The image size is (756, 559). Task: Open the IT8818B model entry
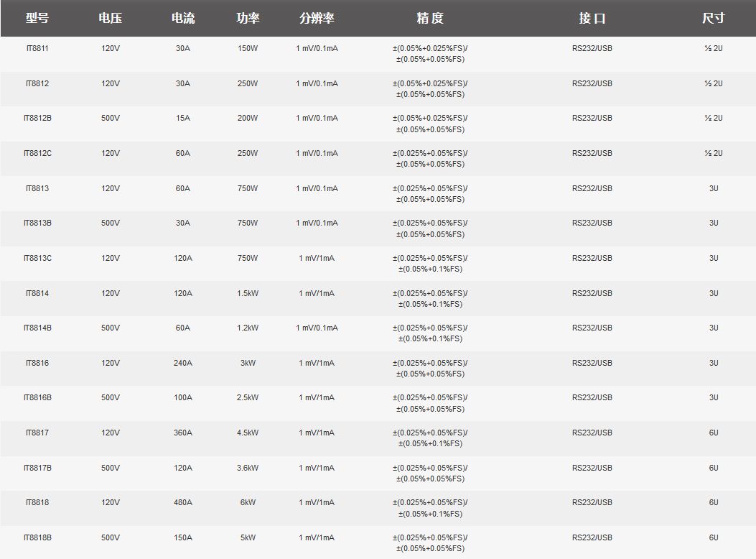coord(37,537)
